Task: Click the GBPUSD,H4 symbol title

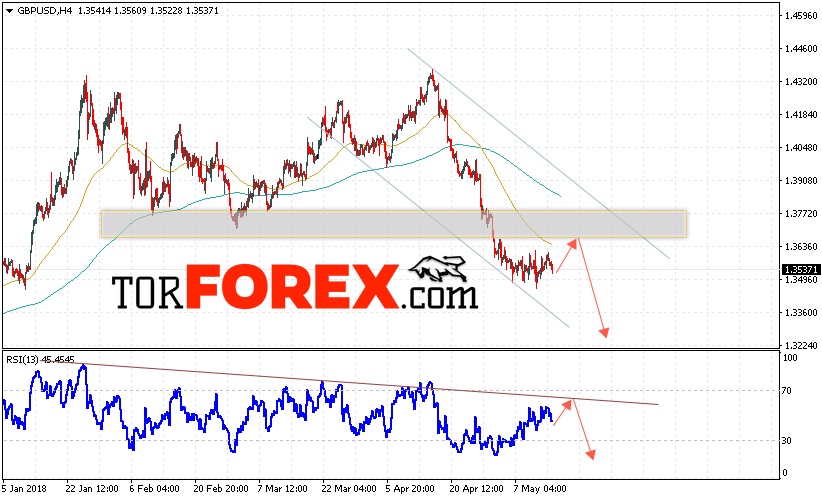Action: tap(45, 10)
